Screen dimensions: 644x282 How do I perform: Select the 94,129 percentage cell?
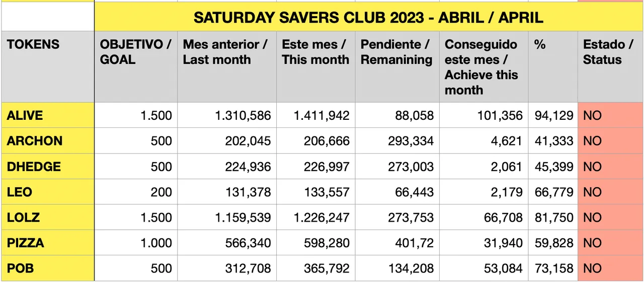point(553,115)
